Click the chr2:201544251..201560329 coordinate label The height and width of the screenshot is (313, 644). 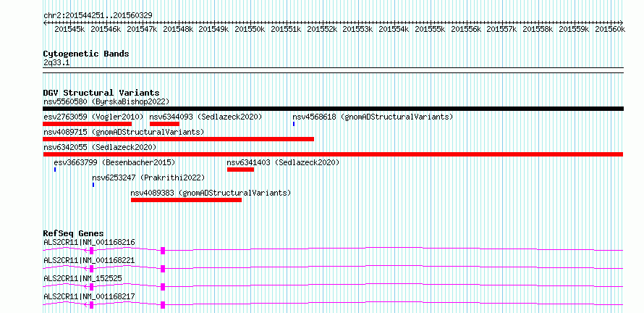[x=98, y=15]
